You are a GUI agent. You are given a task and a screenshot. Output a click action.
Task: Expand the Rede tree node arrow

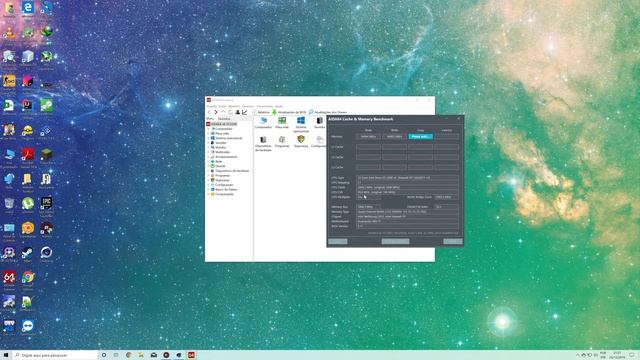209,161
